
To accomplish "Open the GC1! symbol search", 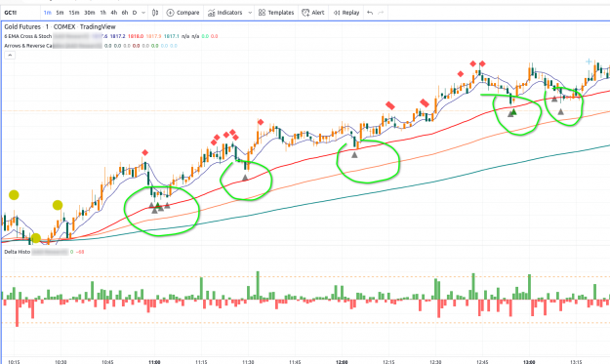I will click(x=11, y=13).
